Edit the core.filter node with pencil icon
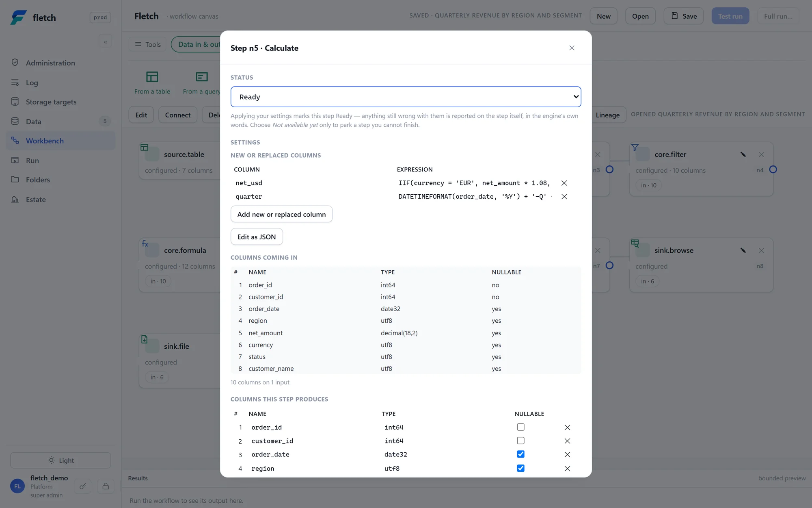The width and height of the screenshot is (812, 508). tap(743, 154)
